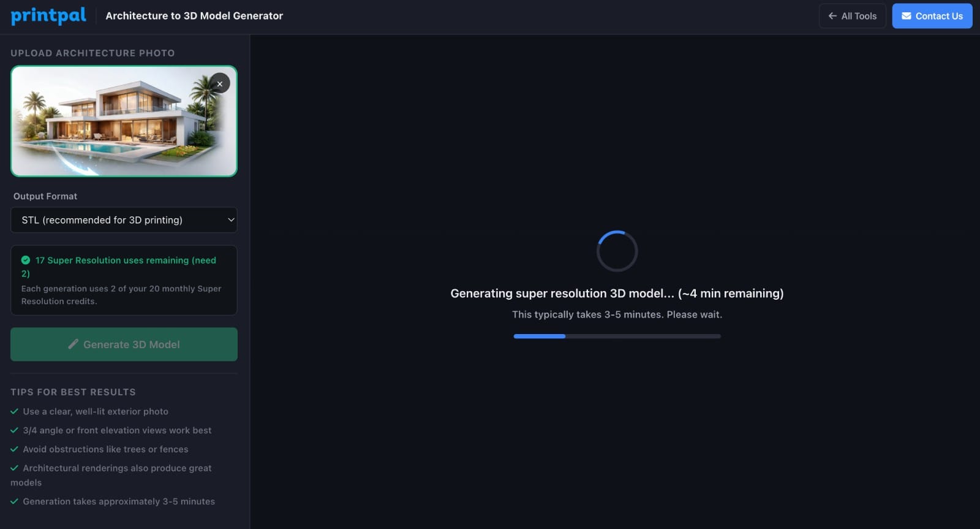
Task: Click the printpal logo
Action: click(48, 16)
